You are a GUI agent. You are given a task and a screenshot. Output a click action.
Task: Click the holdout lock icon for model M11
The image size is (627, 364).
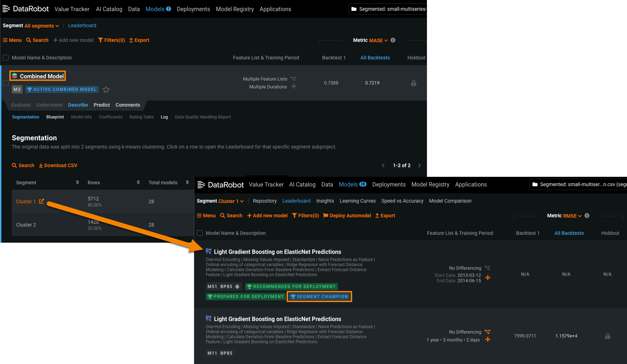point(607,336)
